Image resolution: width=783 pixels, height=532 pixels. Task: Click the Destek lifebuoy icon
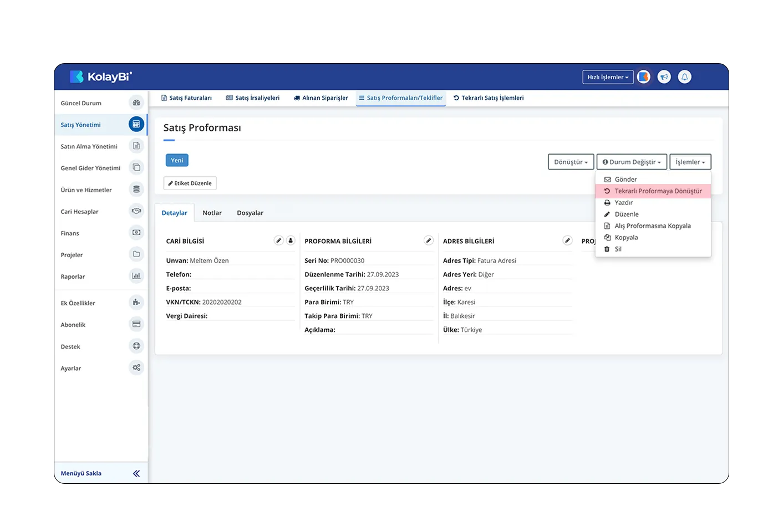136,346
